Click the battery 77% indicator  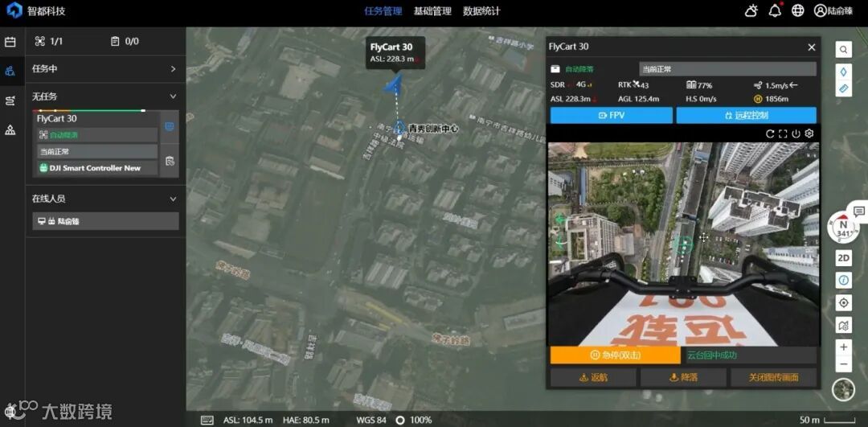point(699,85)
